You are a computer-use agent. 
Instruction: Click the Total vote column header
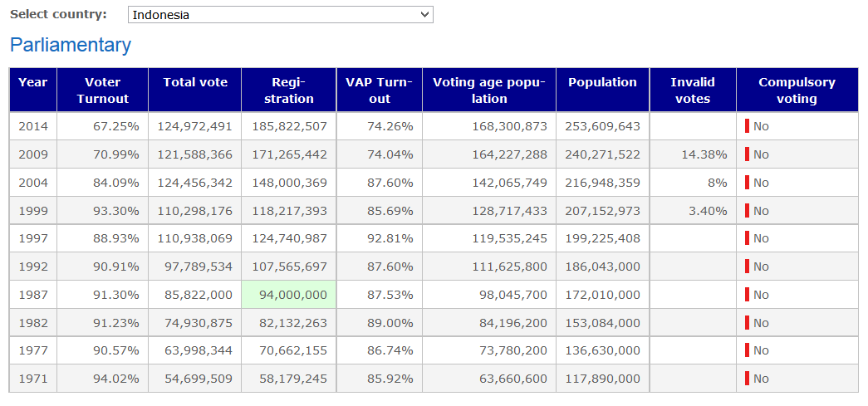(x=195, y=82)
